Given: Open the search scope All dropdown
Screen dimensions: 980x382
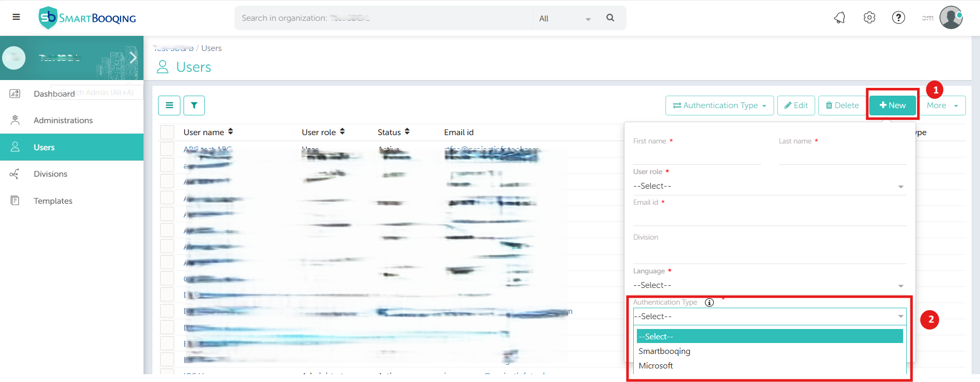Looking at the screenshot, I should 565,19.
